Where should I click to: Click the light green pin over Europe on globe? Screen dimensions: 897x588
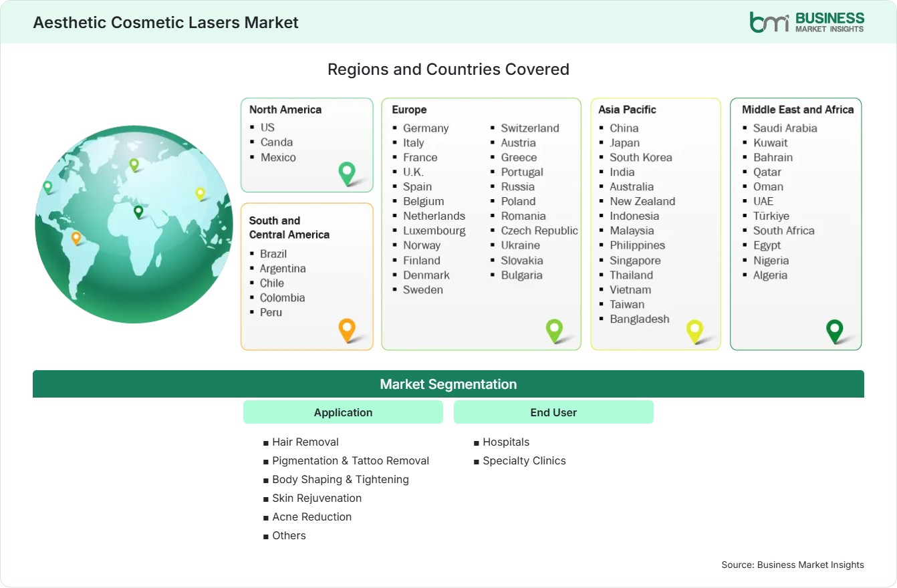[134, 164]
